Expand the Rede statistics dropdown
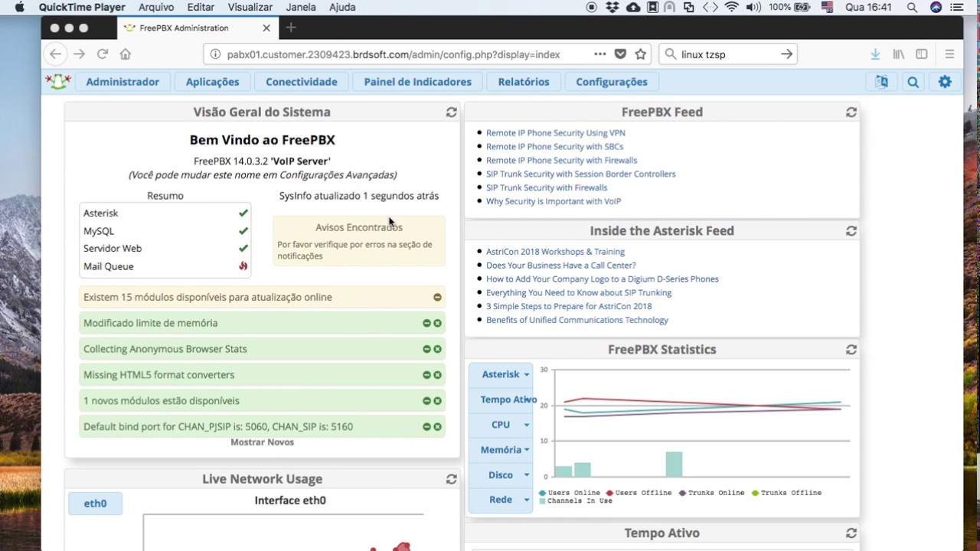Viewport: 980px width, 551px height. tap(501, 500)
